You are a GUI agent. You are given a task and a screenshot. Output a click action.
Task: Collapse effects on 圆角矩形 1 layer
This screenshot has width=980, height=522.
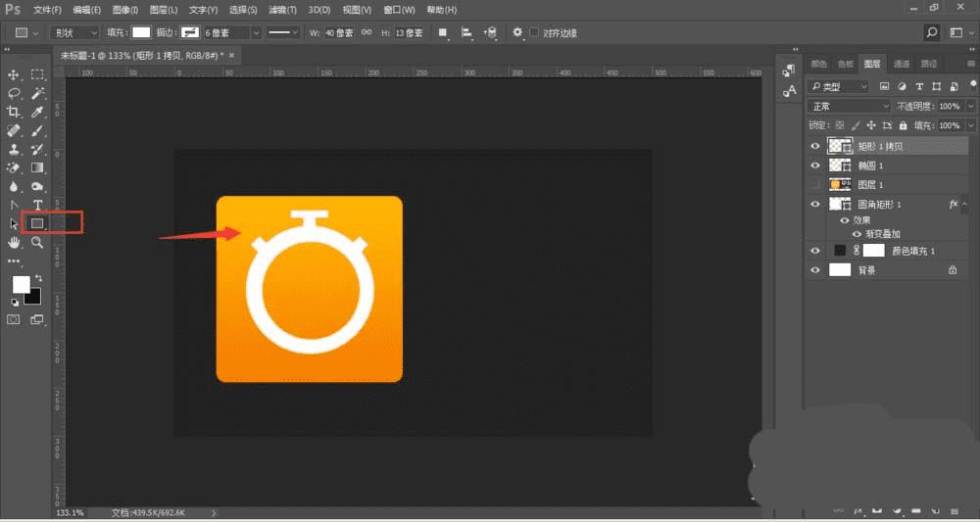point(966,205)
